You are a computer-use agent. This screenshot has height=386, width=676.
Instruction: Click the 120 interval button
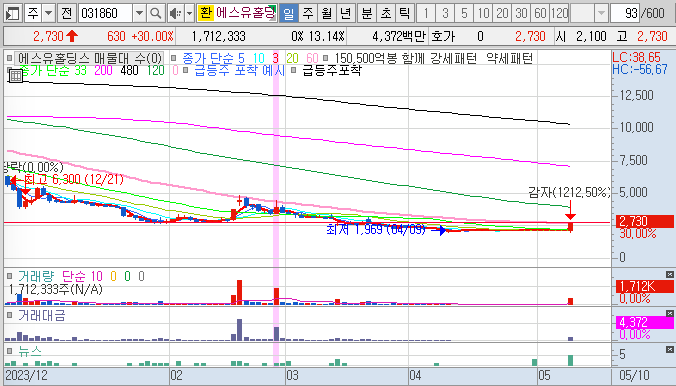559,13
